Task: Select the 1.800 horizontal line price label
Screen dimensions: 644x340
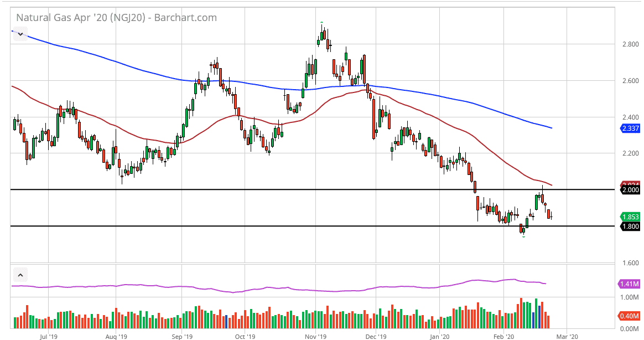Action: pos(631,226)
